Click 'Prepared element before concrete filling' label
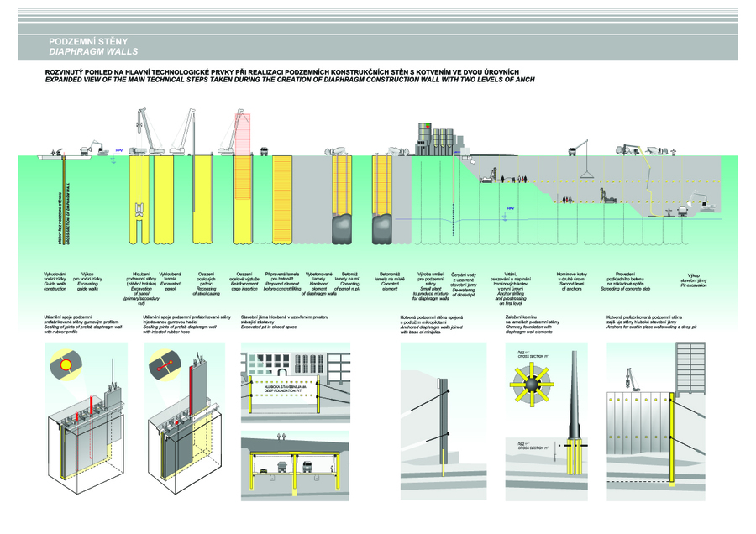756x534 pixels. point(282,286)
